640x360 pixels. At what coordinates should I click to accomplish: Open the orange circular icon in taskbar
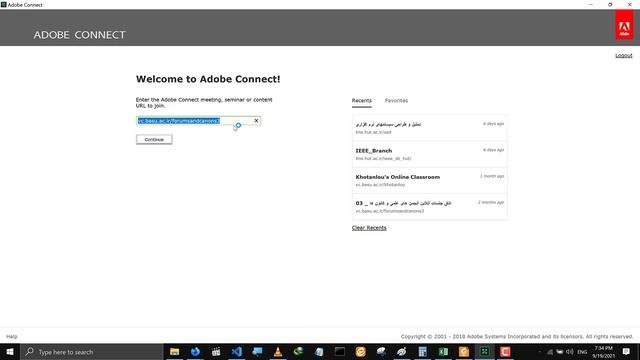coord(360,351)
